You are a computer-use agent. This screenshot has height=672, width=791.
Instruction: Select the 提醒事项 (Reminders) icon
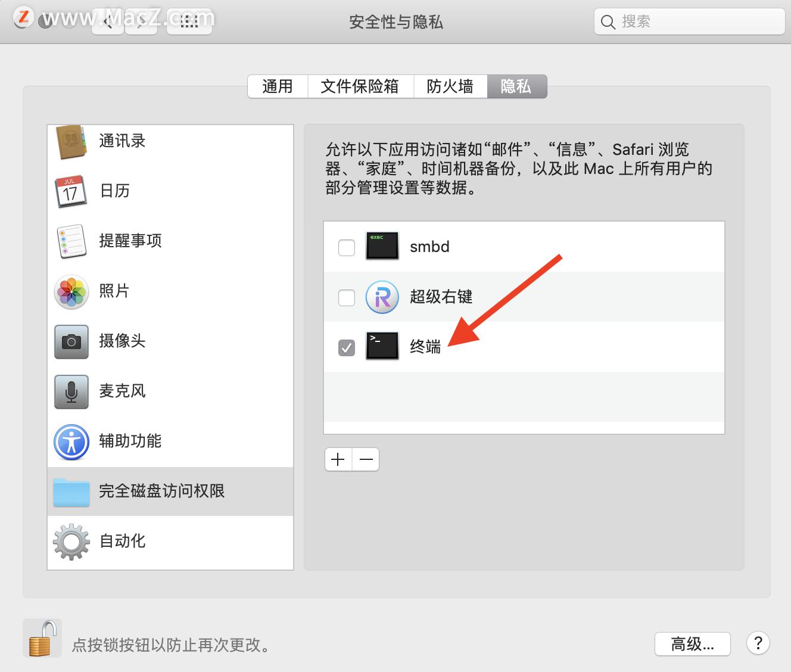point(71,241)
